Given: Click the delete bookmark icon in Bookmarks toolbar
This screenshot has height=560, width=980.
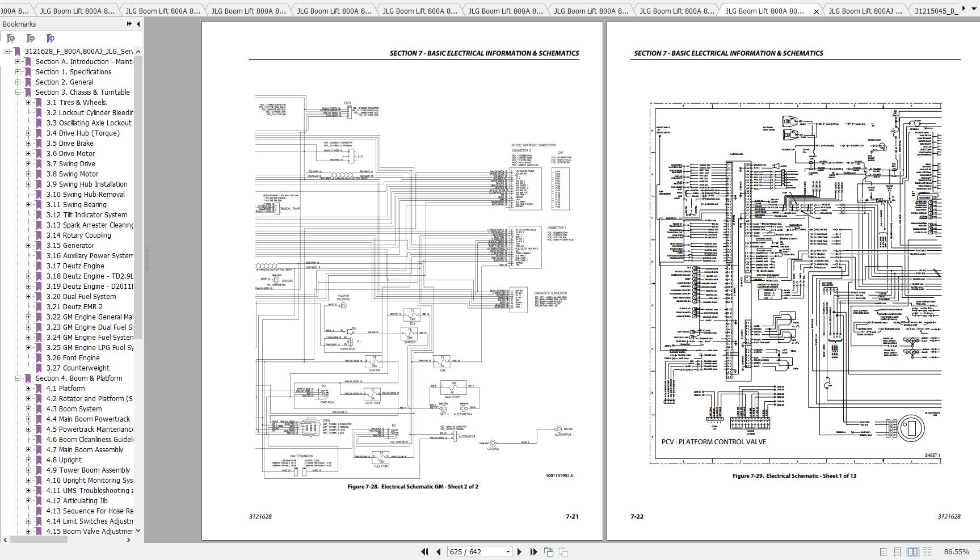Looking at the screenshot, I should [11, 39].
